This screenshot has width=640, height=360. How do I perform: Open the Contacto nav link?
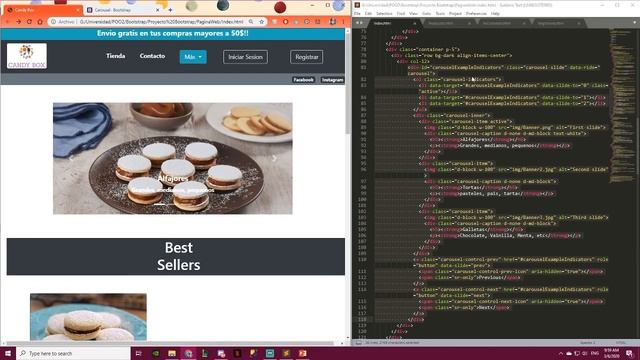pyautogui.click(x=152, y=56)
